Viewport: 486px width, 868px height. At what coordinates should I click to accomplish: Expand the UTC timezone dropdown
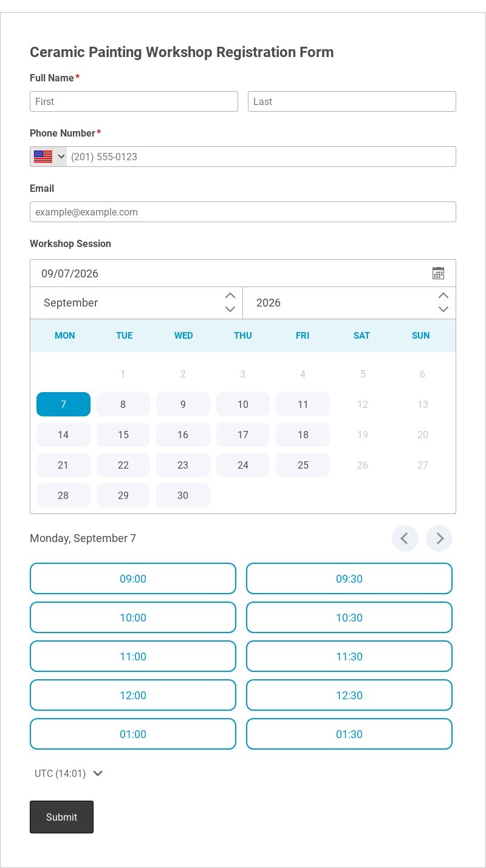[69, 773]
